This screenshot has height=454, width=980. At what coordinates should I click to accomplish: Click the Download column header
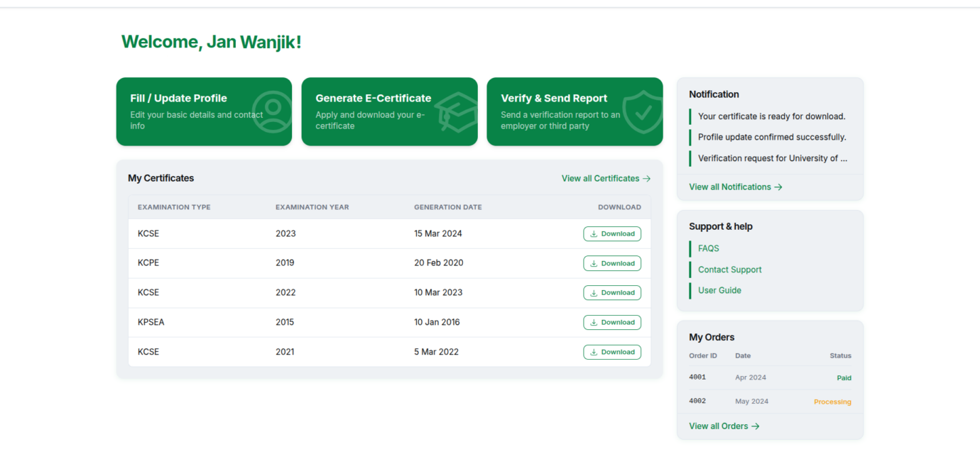619,207
